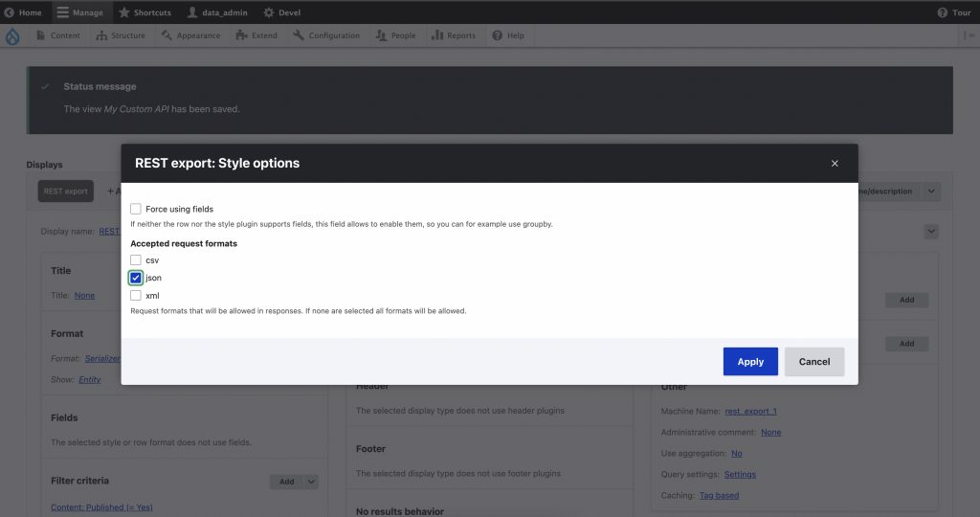Start the Tour help icon
Image resolution: width=980 pixels, height=517 pixels.
943,12
